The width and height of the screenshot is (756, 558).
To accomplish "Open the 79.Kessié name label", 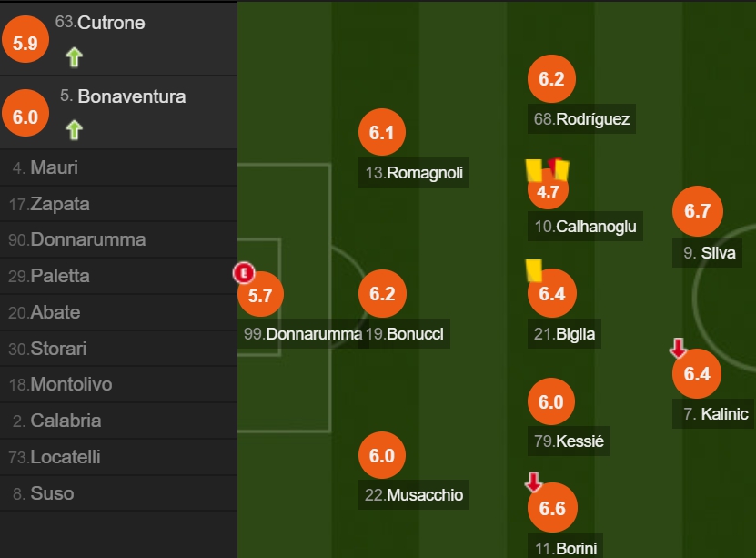I will (x=569, y=441).
